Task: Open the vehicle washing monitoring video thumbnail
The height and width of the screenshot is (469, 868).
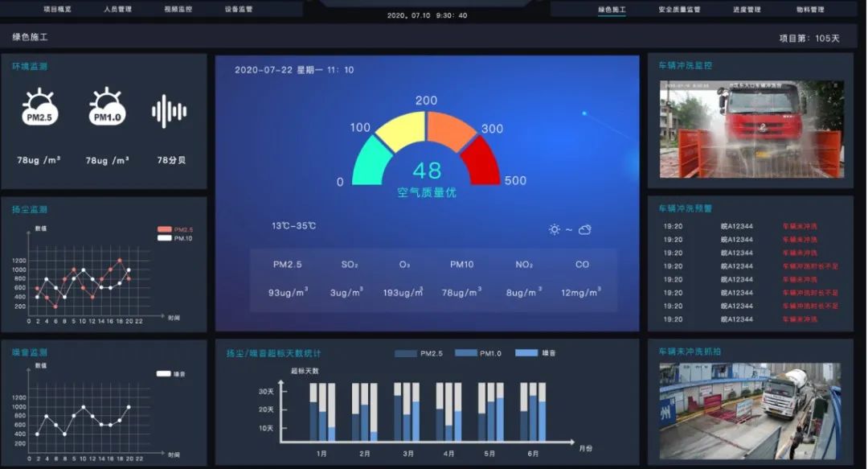Action: coord(751,129)
